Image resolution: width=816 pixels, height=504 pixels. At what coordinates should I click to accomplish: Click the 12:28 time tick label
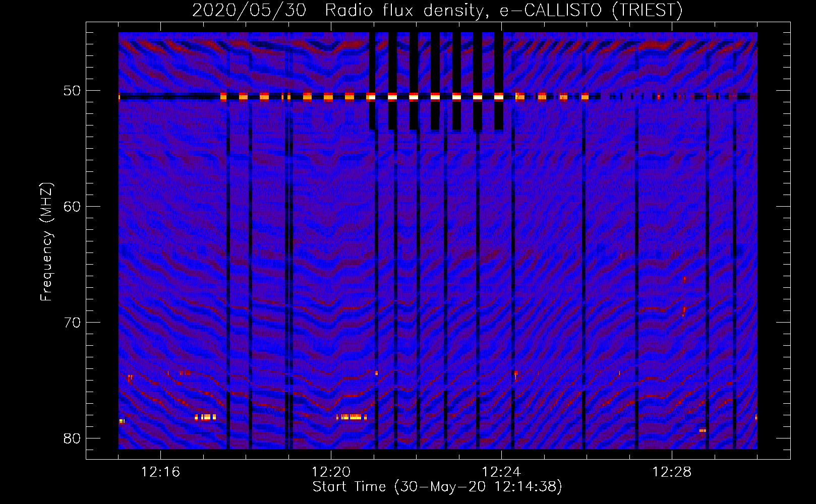tap(672, 472)
